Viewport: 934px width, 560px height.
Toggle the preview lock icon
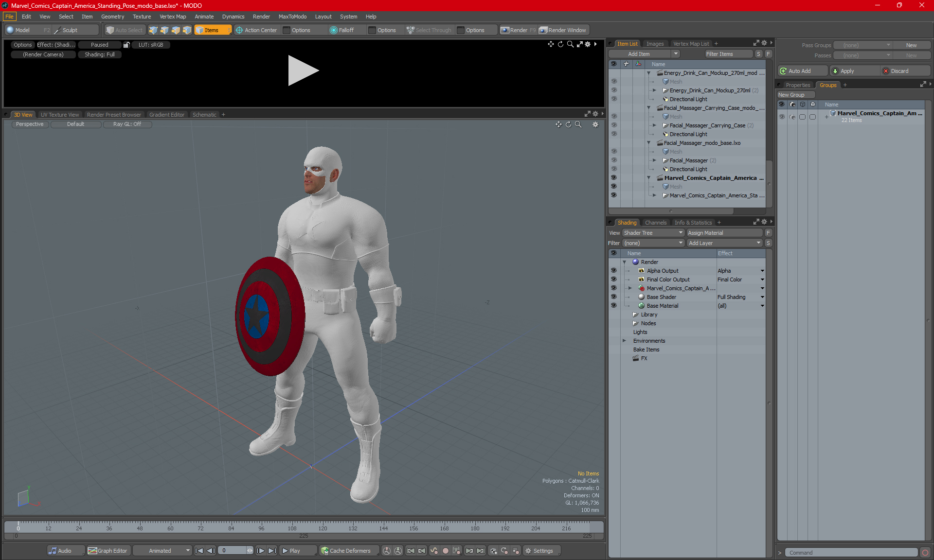pos(126,45)
